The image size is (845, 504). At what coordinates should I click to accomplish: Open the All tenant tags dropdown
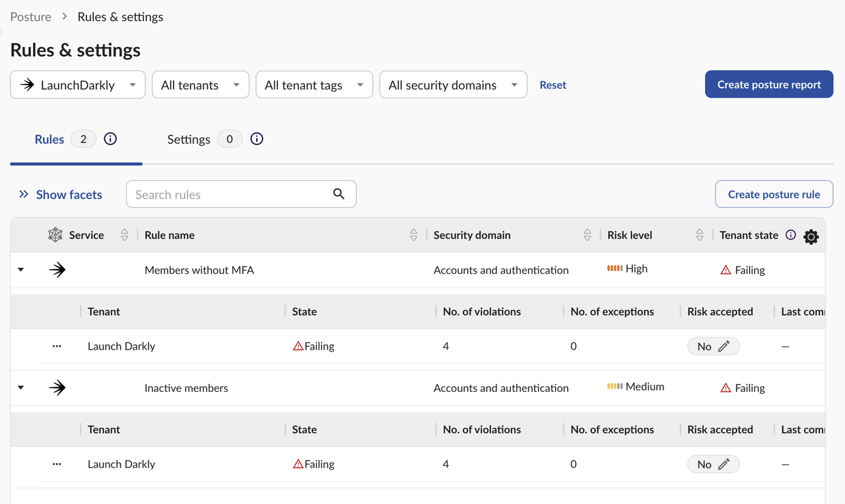pos(314,85)
